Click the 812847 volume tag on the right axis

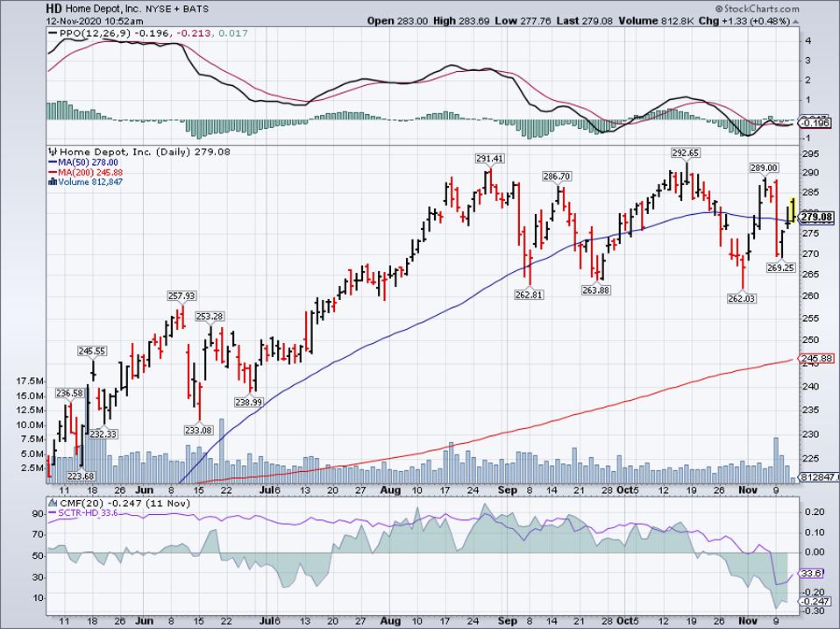coord(819,477)
